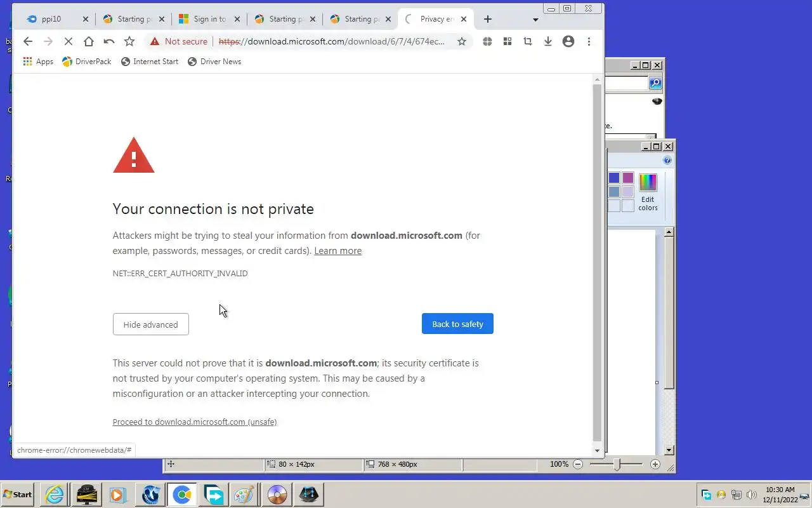Image resolution: width=812 pixels, height=508 pixels.
Task: Open the DriverPack bookmark
Action: click(87, 62)
